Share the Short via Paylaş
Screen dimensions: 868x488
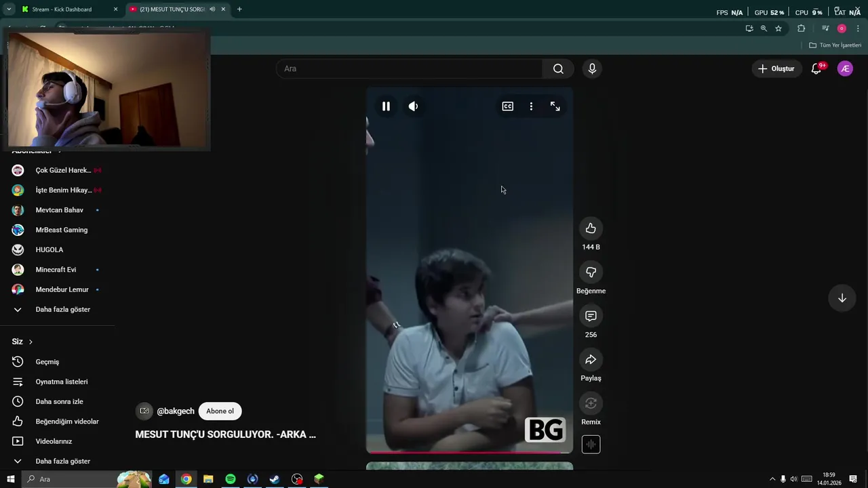[x=591, y=360]
